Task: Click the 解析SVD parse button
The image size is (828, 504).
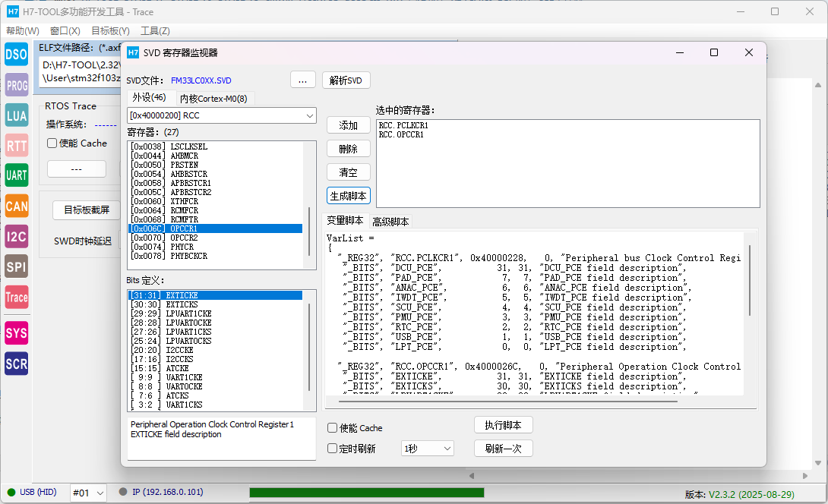Action: [x=346, y=80]
